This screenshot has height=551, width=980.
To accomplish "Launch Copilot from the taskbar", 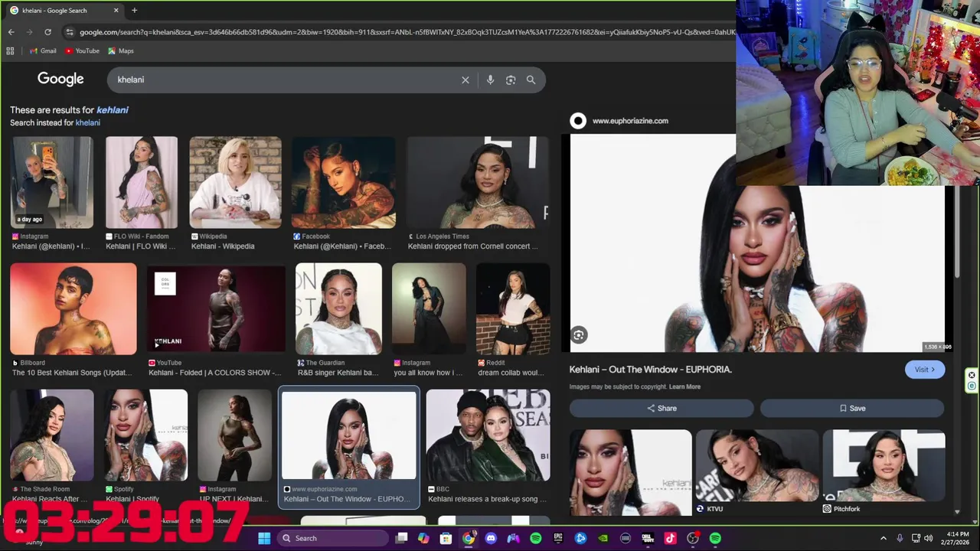I will (423, 538).
